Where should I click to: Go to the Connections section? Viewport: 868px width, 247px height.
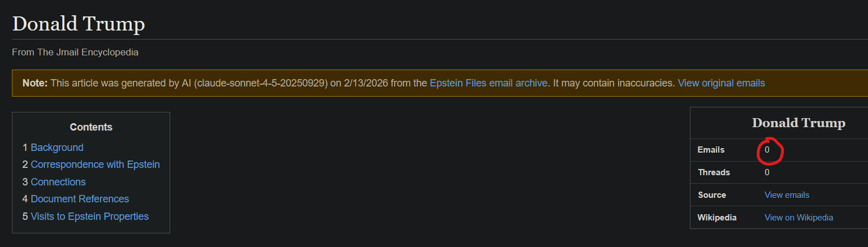58,182
